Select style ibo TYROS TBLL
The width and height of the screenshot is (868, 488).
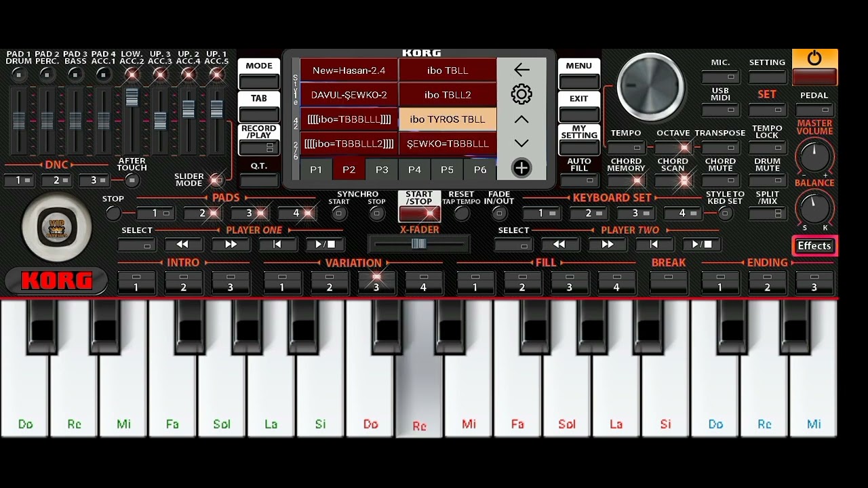coord(448,119)
